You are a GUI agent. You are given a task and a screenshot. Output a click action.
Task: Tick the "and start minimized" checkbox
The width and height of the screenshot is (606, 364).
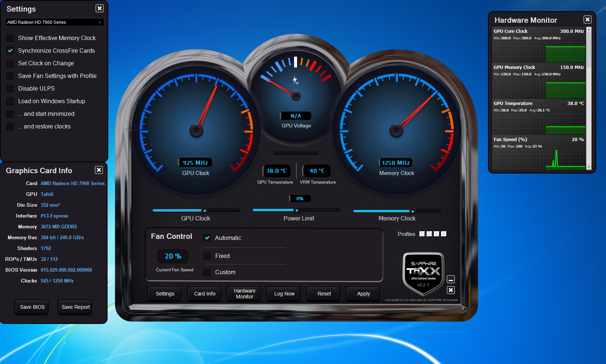(10, 114)
